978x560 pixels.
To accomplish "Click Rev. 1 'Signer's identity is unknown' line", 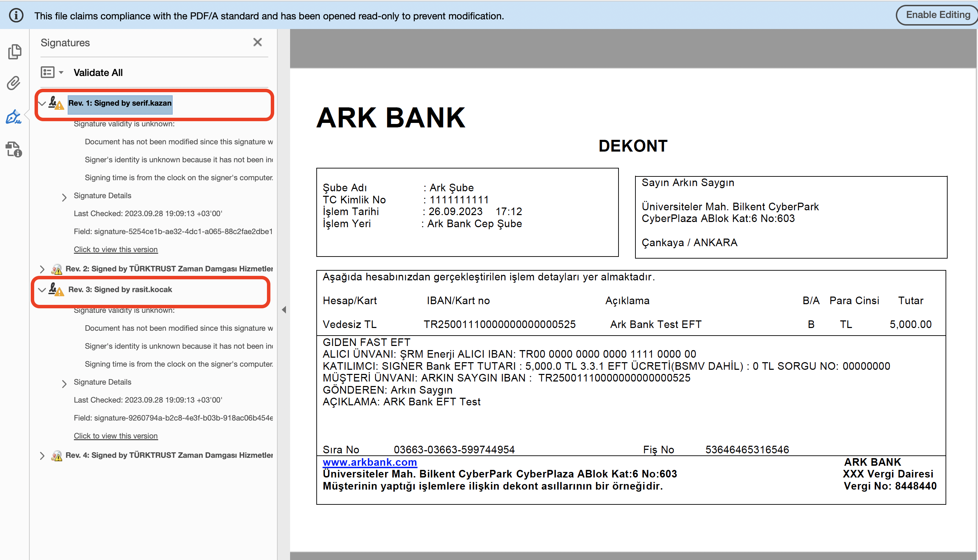I will pos(179,160).
